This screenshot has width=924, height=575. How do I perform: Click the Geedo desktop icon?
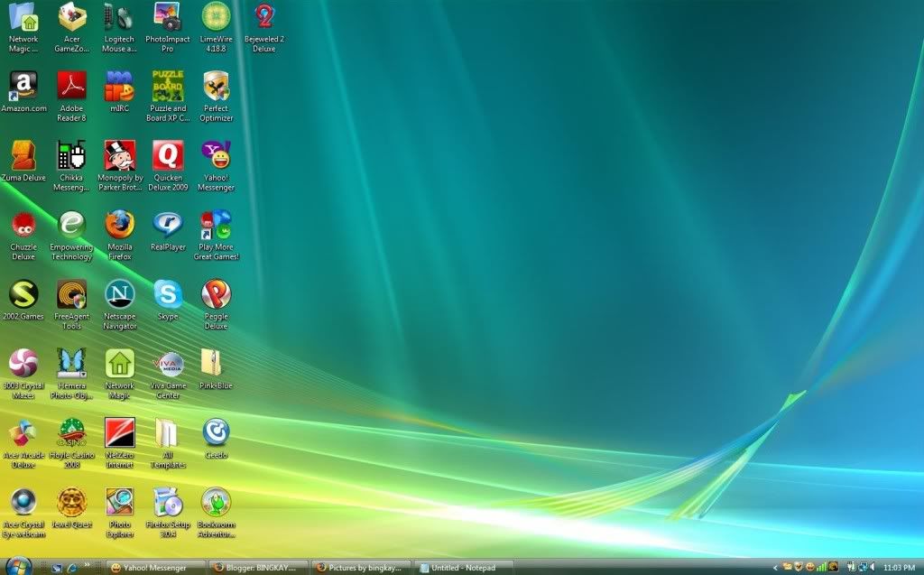click(217, 439)
